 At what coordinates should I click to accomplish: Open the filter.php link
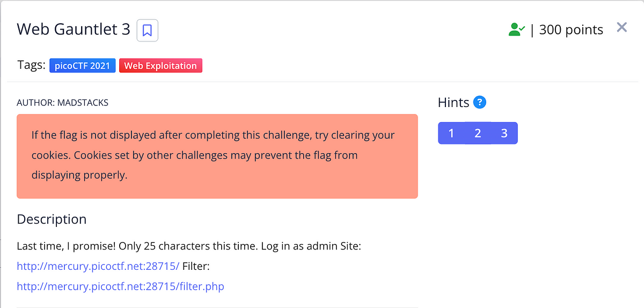pyautogui.click(x=120, y=286)
